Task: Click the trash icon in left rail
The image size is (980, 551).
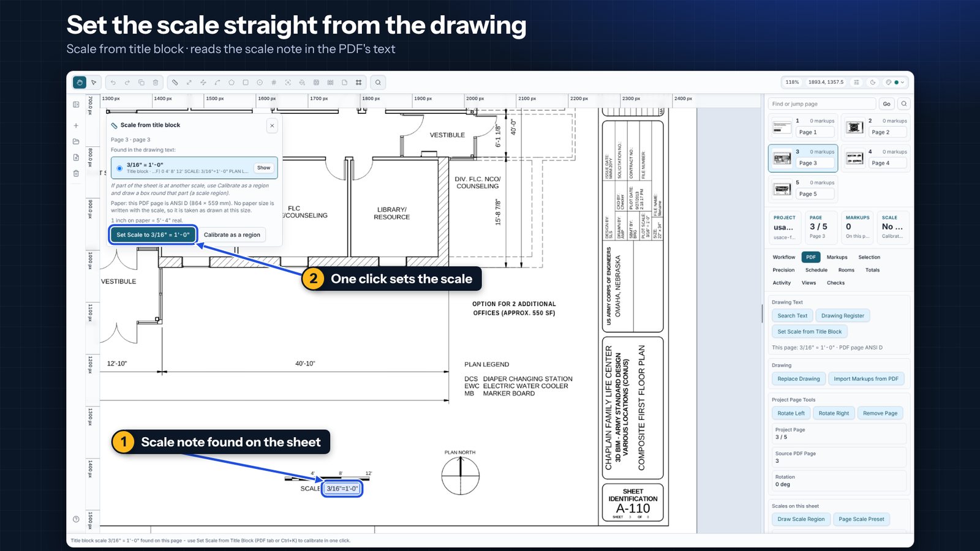Action: pos(76,173)
